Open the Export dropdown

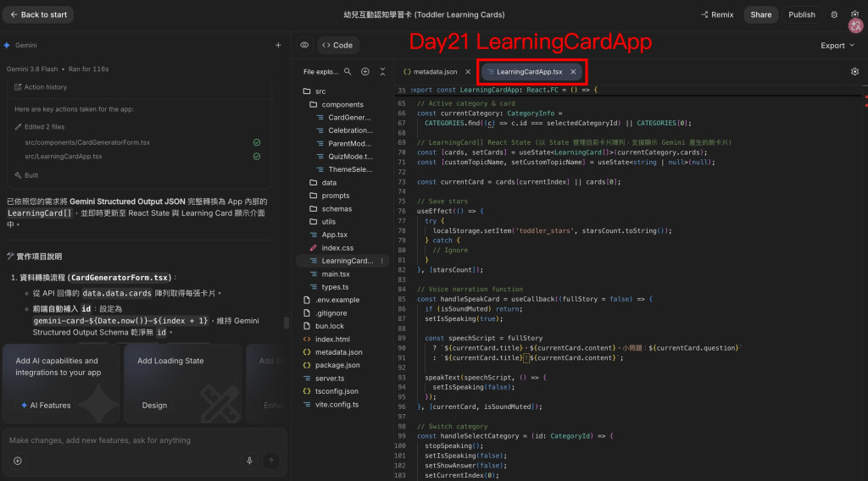(x=837, y=46)
